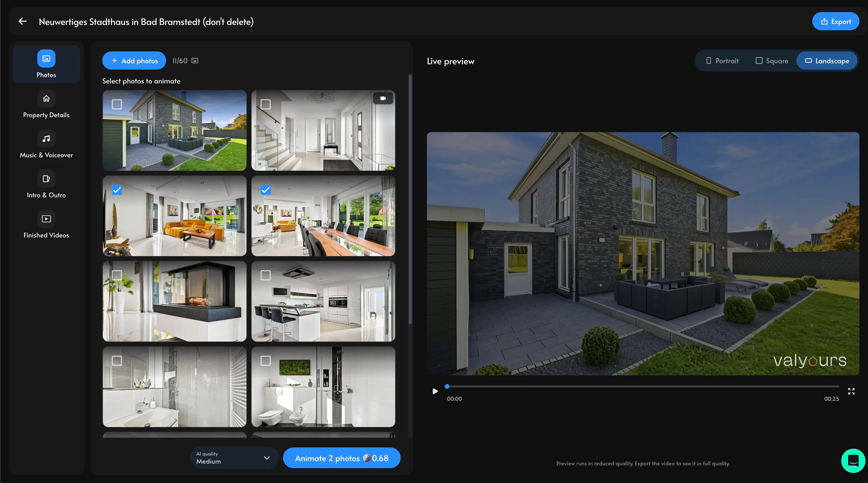Select the Landscape preview format

click(x=827, y=61)
